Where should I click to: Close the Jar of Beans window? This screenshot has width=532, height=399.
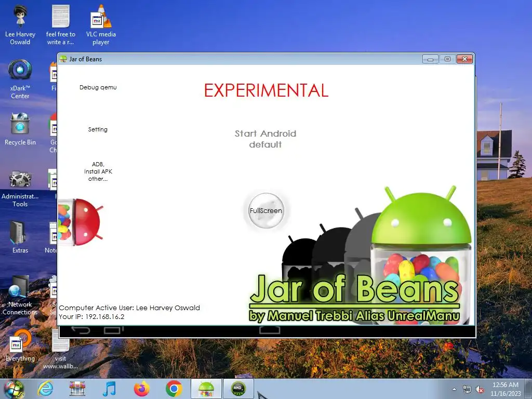pyautogui.click(x=464, y=59)
